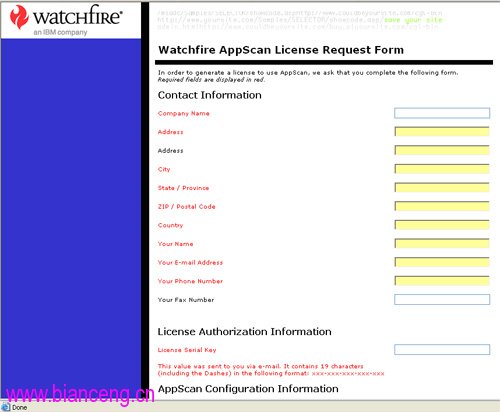The height and width of the screenshot is (412, 500).
Task: Focus the Company Name input field
Action: point(442,113)
